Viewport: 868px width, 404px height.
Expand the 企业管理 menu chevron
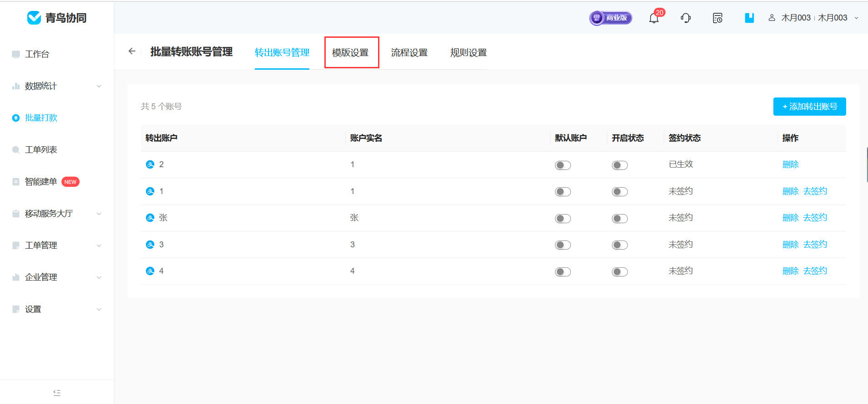[99, 277]
